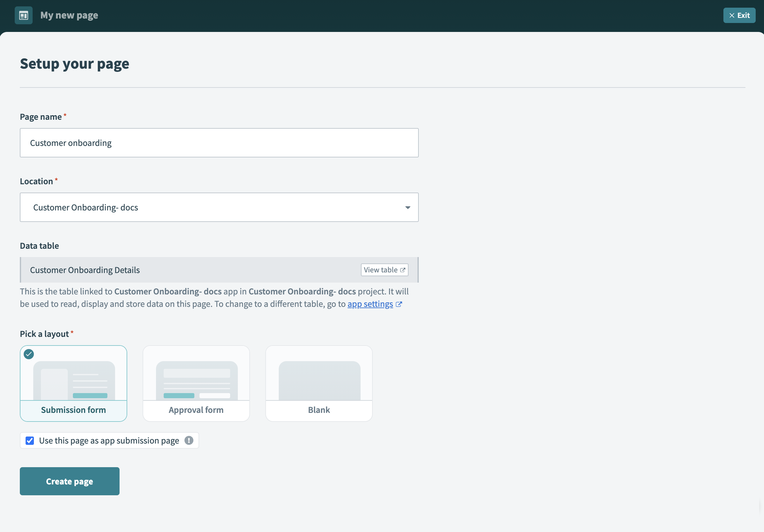Uncheck Use this page as app submission page
764x532 pixels.
coord(30,441)
